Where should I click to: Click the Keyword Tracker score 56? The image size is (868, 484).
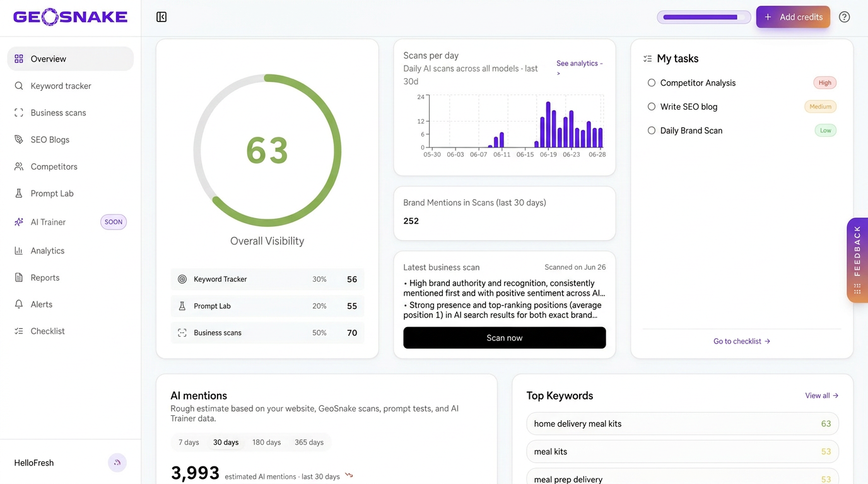point(352,279)
